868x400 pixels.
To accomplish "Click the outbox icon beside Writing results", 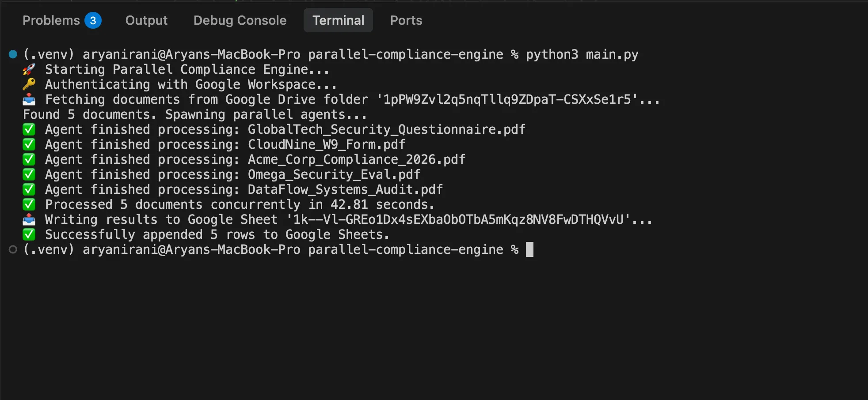I will coord(29,219).
